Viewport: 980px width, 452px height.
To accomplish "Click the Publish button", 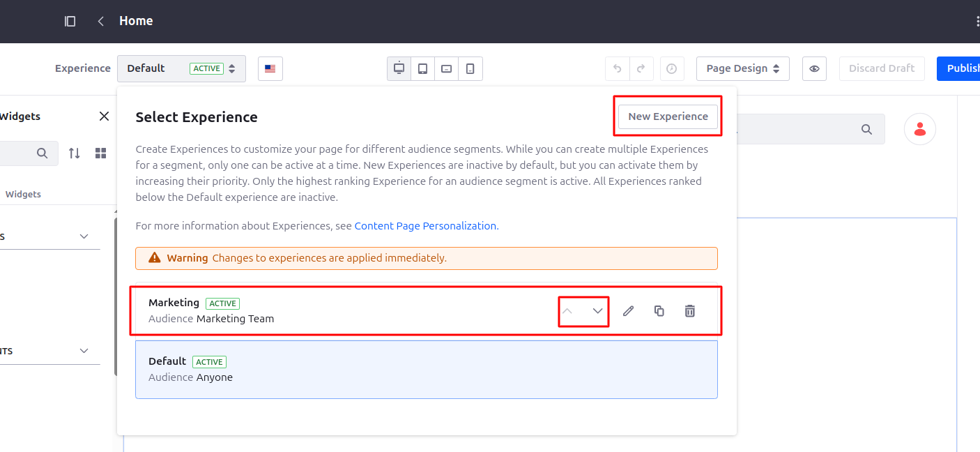I will [960, 68].
